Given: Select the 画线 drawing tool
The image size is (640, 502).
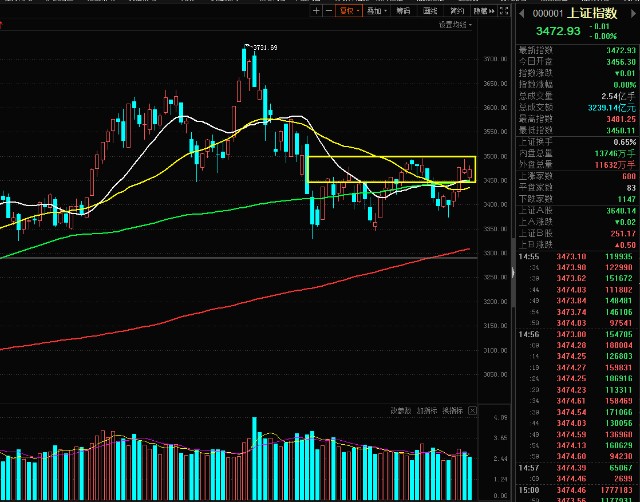Looking at the screenshot, I should click(430, 11).
